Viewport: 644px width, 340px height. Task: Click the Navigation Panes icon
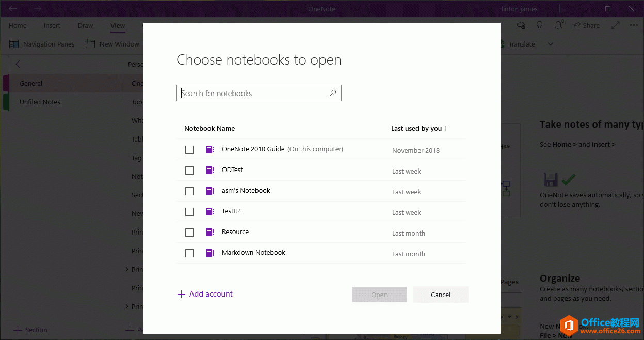[x=13, y=44]
